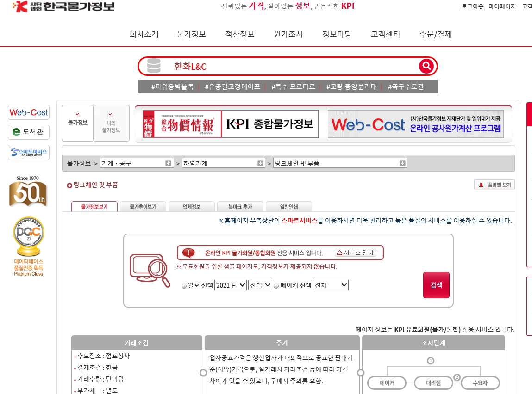Click the download icon next to 품명별 보기
Image resolution: width=532 pixels, height=394 pixels.
(x=482, y=184)
